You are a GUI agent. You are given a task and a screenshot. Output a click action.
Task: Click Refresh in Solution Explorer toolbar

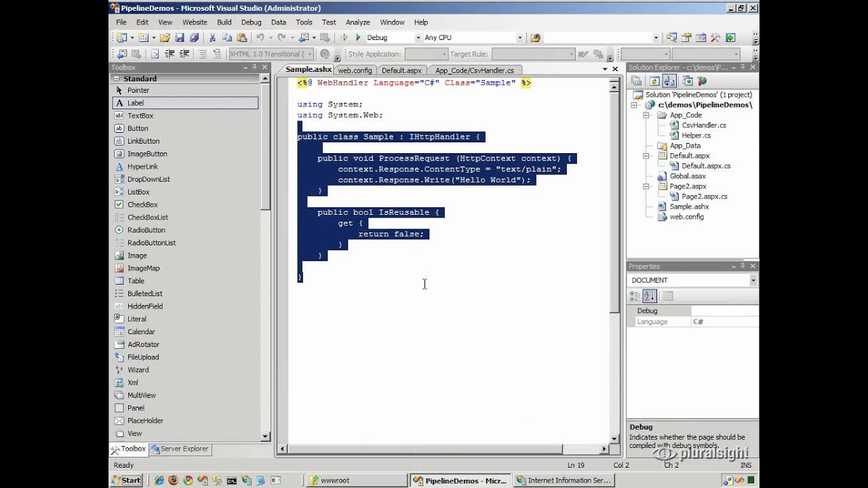tap(653, 81)
